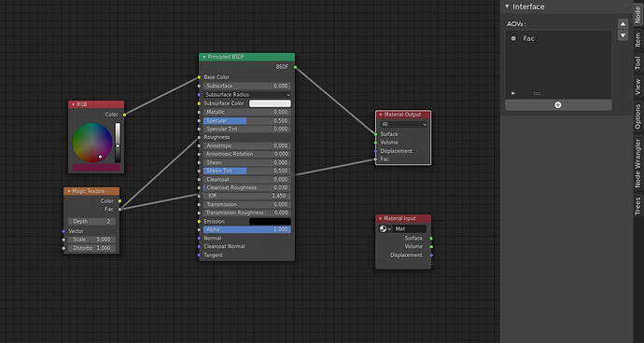Click the Material Input material browse icon

[385, 229]
